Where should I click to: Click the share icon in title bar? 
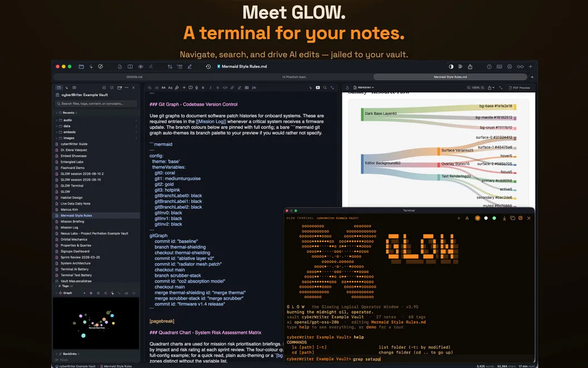tap(470, 66)
